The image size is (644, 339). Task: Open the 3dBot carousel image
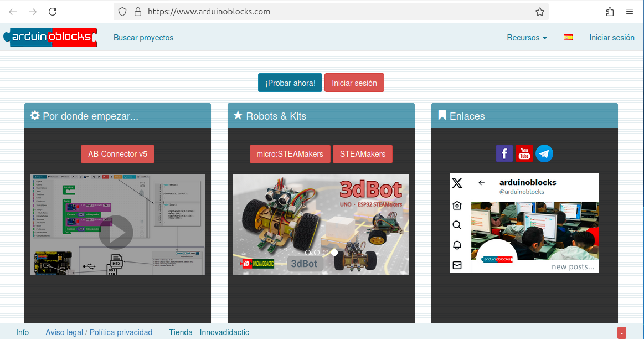click(x=321, y=225)
